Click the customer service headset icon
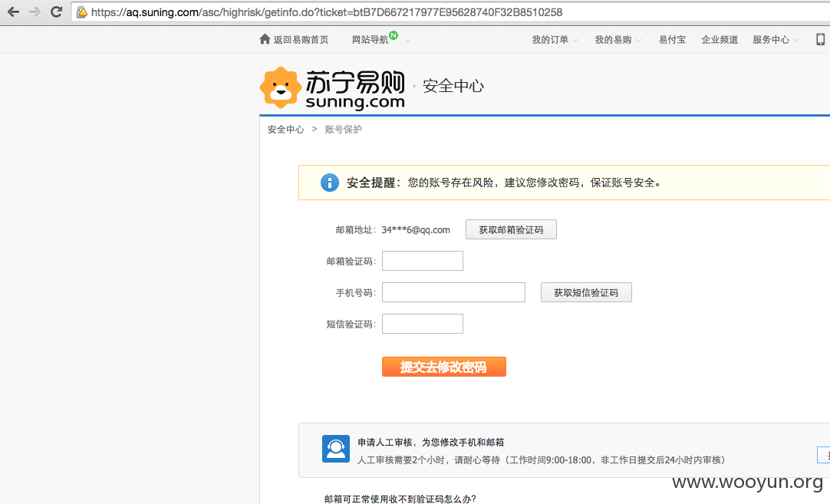 coord(336,449)
